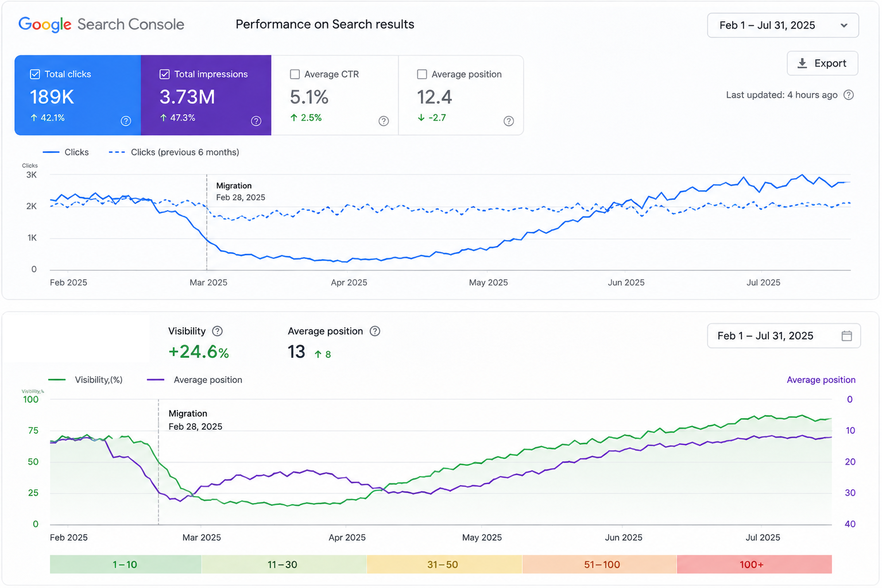Open help for Total impressions card

click(x=256, y=121)
